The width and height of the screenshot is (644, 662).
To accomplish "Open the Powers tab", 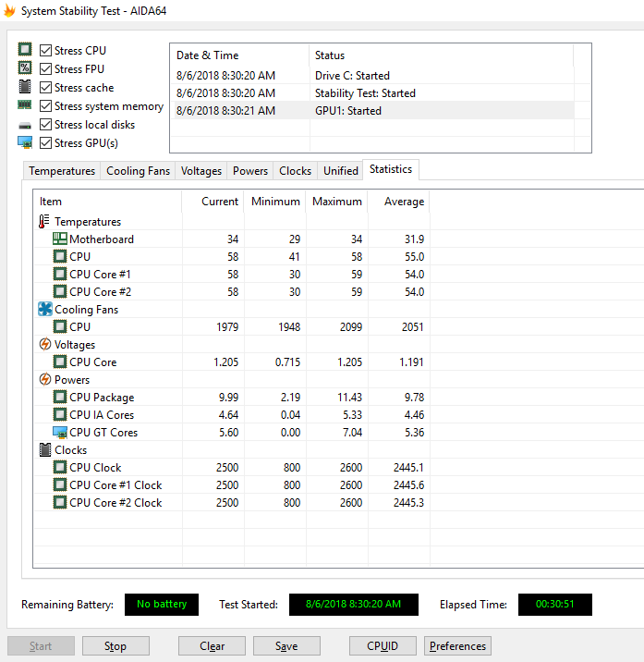I will [249, 170].
